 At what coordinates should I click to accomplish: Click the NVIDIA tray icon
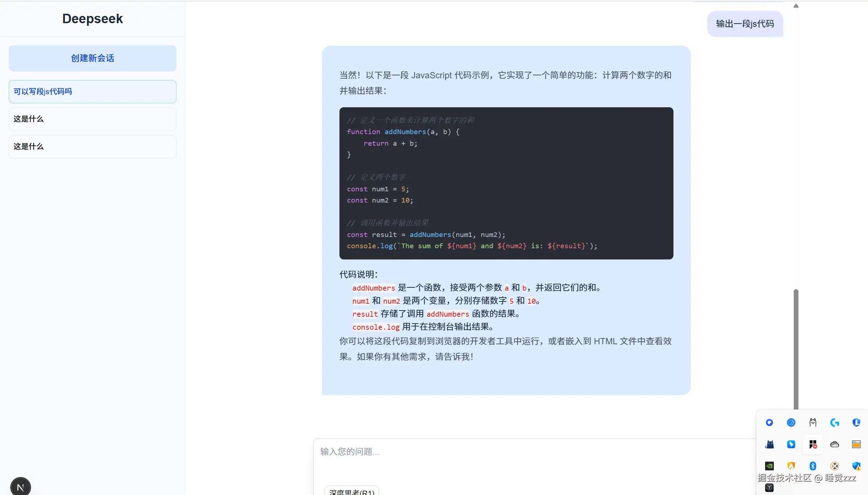[769, 466]
